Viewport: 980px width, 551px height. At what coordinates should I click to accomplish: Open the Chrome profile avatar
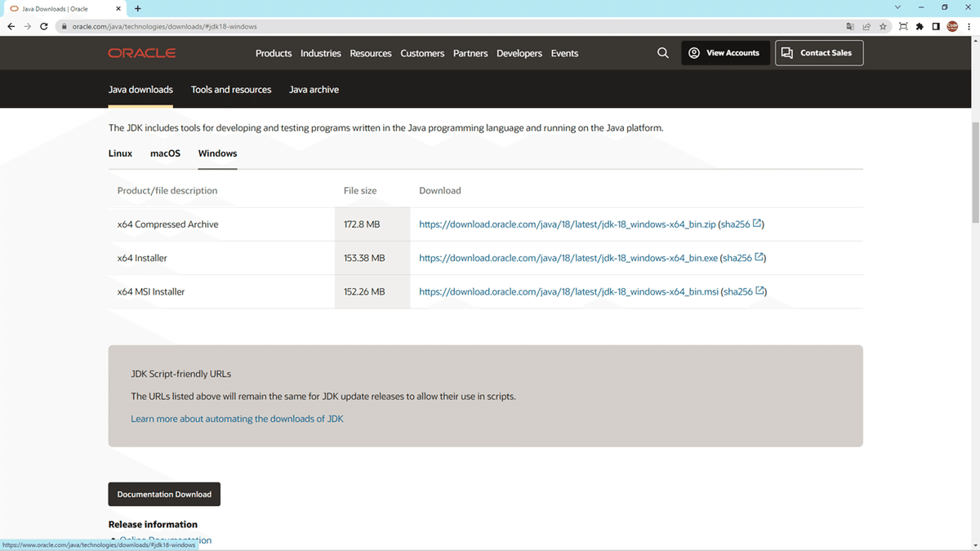coord(952,26)
